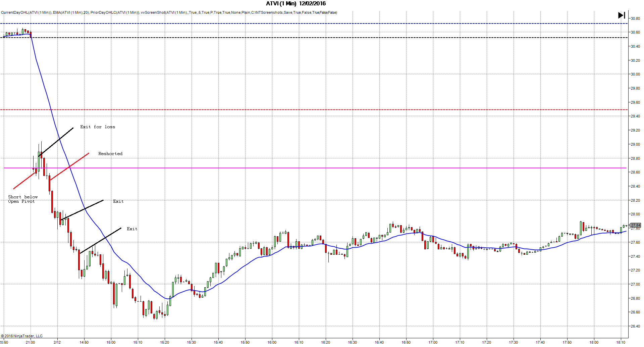
Task: Select the chart title ATVI (1 Min) 12/02/2016
Action: [x=296, y=4]
